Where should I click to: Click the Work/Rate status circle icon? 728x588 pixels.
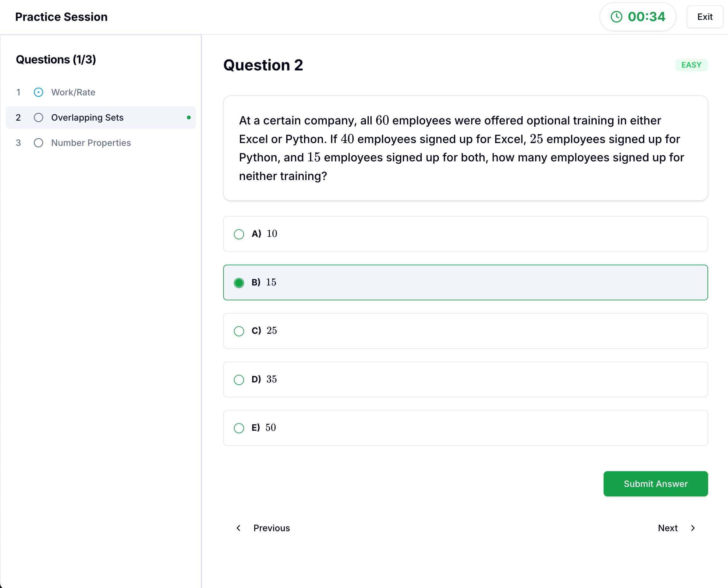pyautogui.click(x=39, y=92)
